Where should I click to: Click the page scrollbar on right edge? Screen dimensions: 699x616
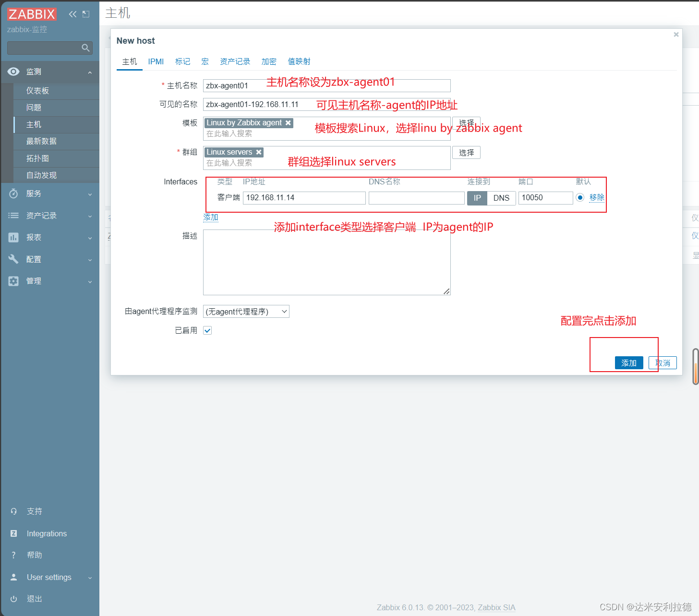696,367
